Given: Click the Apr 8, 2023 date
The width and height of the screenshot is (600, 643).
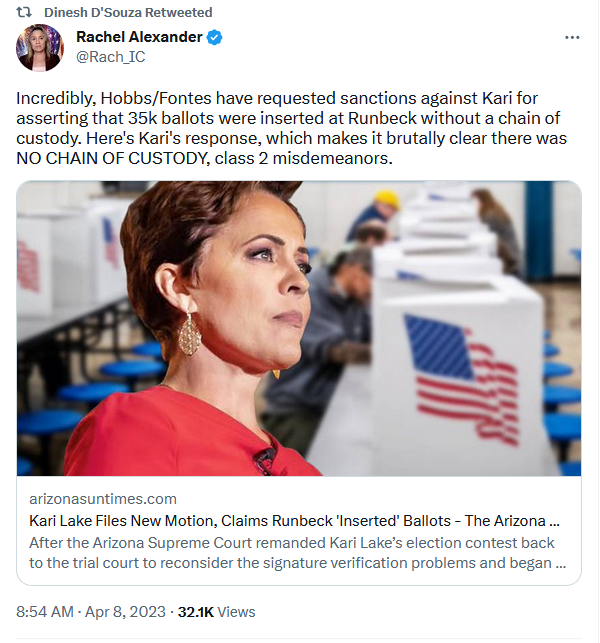Looking at the screenshot, I should click(125, 611).
